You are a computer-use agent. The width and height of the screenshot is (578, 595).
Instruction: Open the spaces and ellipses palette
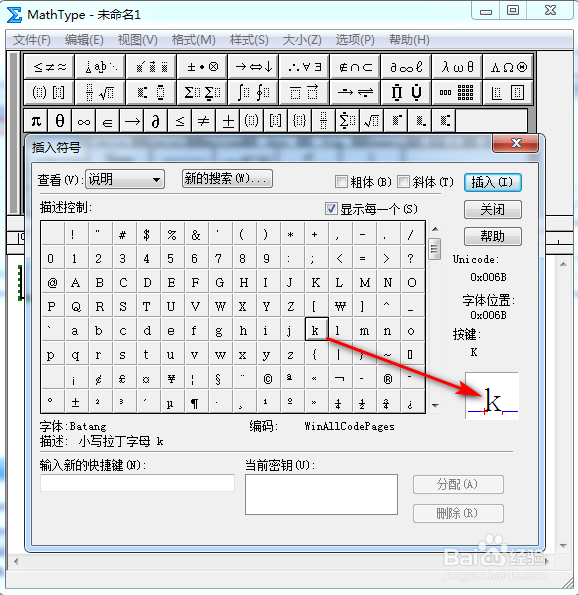tap(100, 67)
